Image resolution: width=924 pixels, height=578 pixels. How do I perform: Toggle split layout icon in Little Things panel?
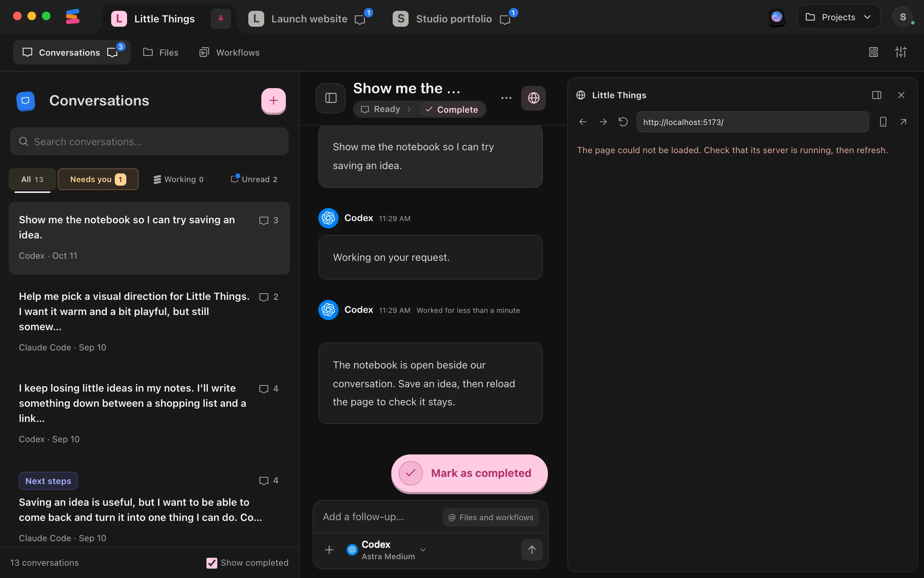point(877,95)
